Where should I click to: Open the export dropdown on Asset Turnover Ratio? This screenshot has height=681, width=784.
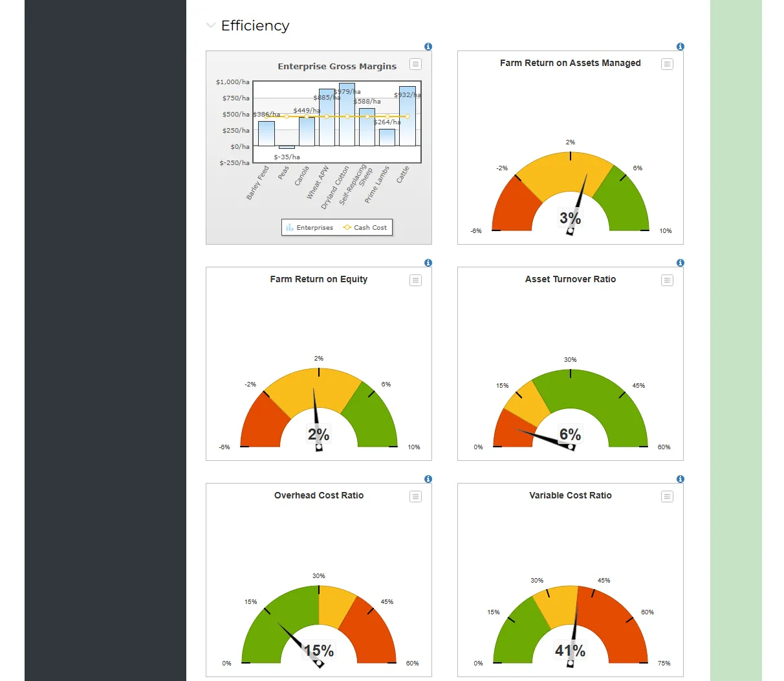pyautogui.click(x=667, y=280)
